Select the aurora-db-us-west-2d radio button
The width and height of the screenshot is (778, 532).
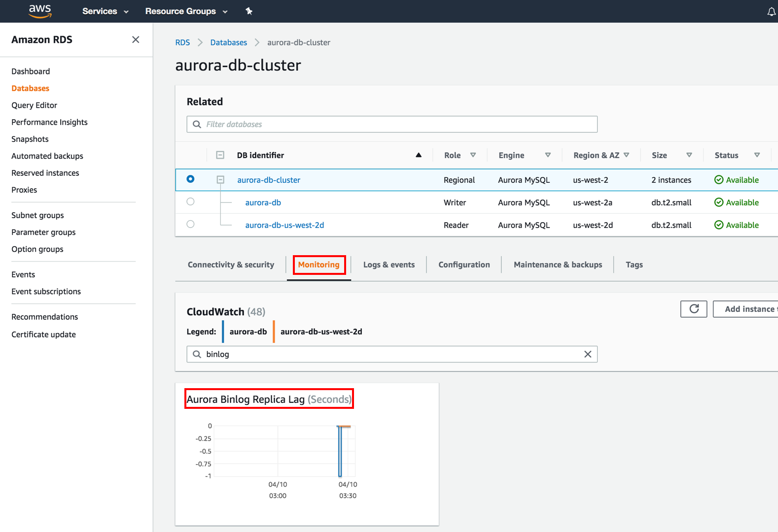(x=190, y=224)
